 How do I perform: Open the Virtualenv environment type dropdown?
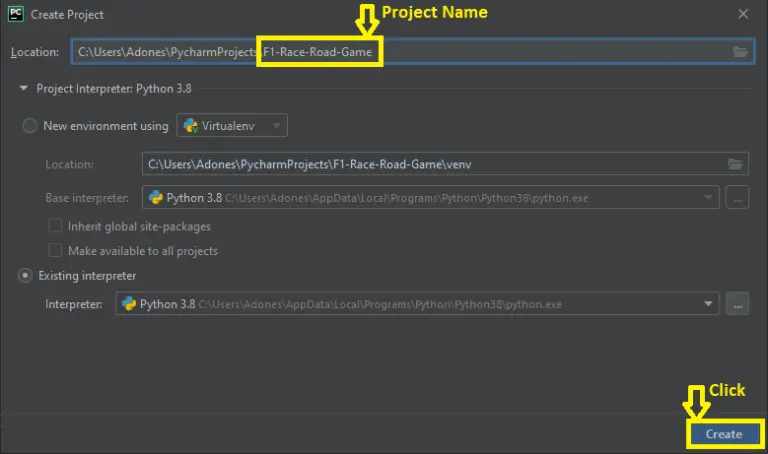tap(232, 126)
